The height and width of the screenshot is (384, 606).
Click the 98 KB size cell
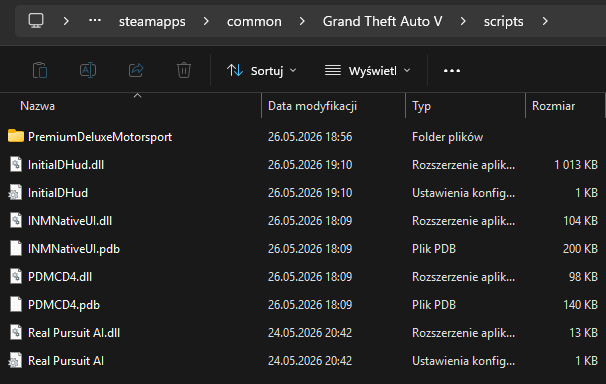click(583, 277)
